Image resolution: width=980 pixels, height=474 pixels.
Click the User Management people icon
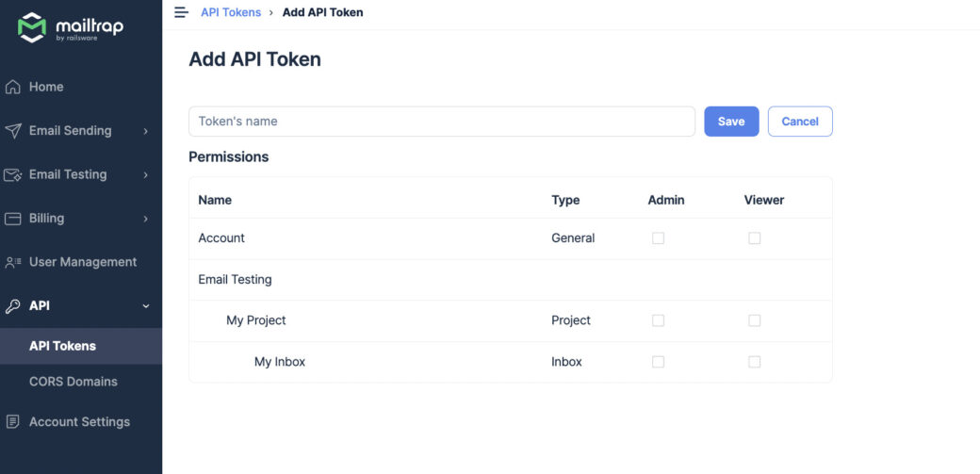(12, 262)
